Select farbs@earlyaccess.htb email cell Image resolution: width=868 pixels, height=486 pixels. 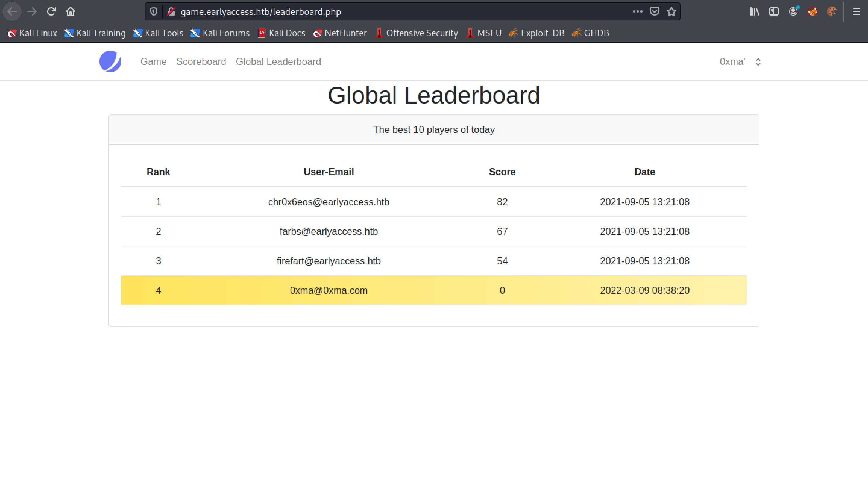click(329, 232)
